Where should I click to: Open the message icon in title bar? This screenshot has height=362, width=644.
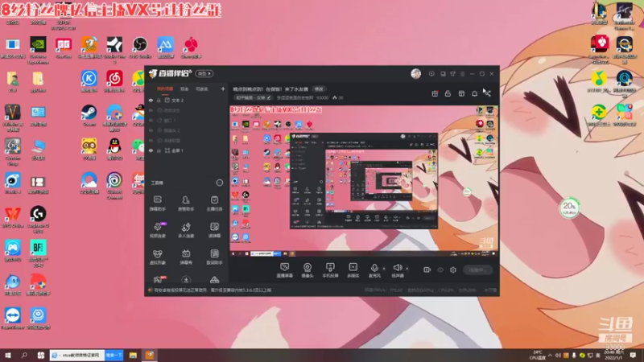tap(431, 74)
